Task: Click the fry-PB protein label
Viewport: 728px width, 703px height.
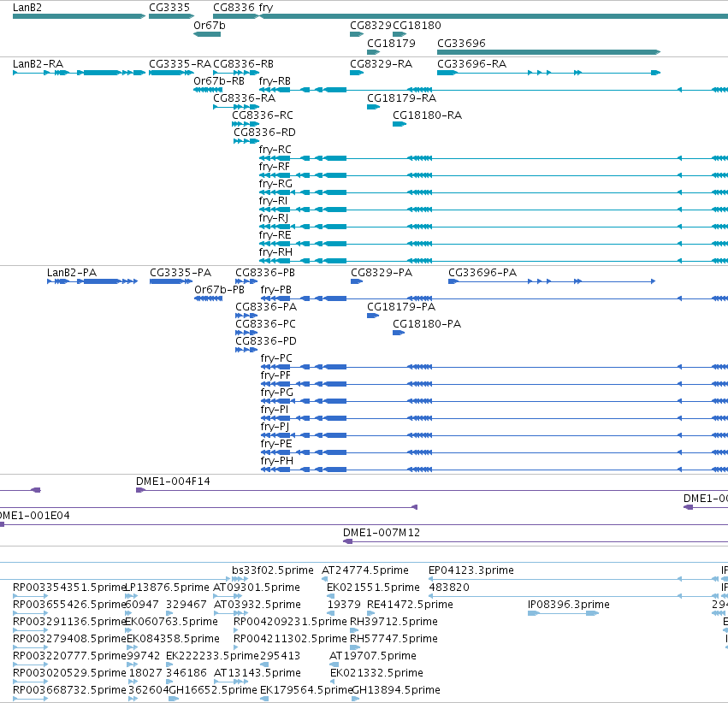Action: (x=276, y=290)
